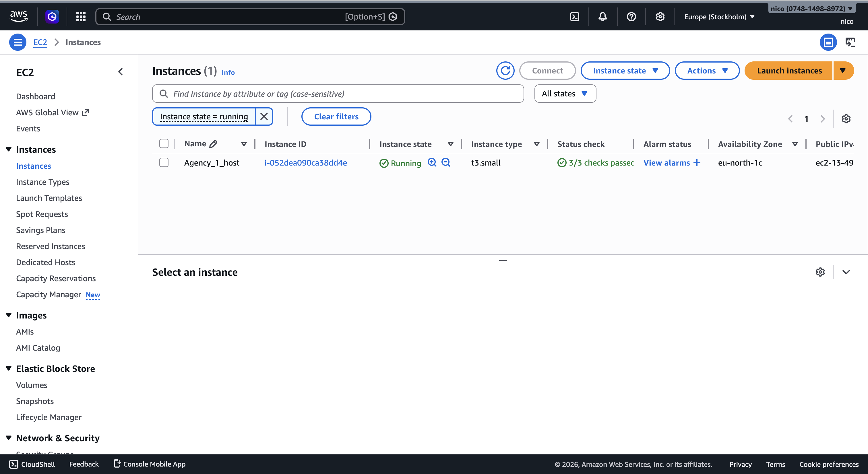Open the help question mark menu

pos(631,17)
